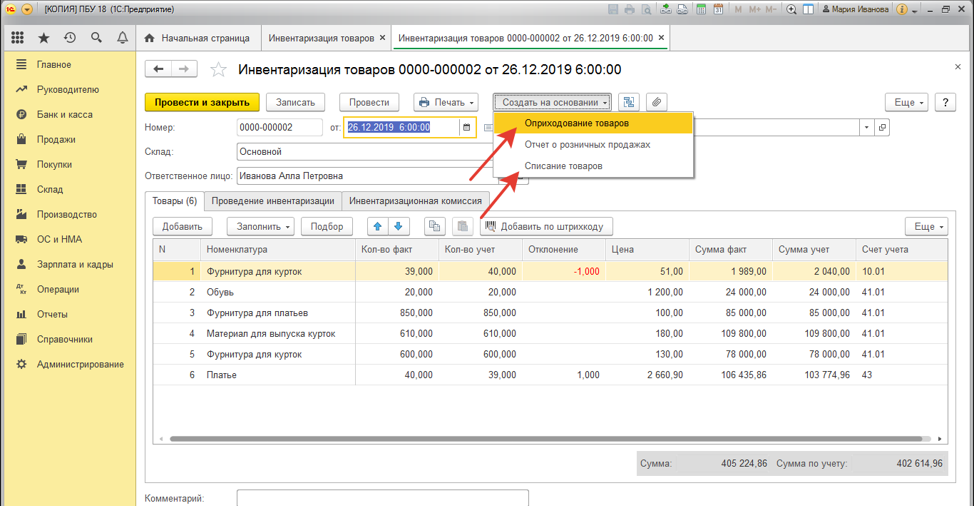The width and height of the screenshot is (974, 506).
Task: Click Провести и закрыть button
Action: tap(202, 102)
